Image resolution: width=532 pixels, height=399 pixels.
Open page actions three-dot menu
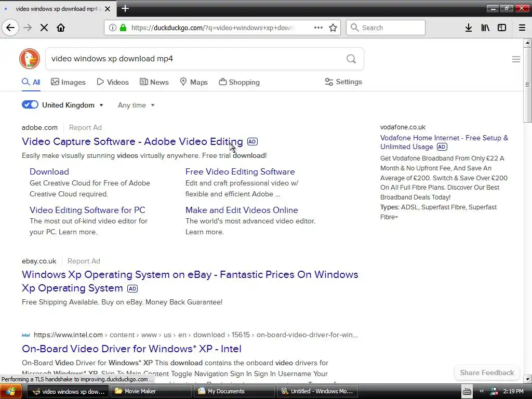coord(318,28)
